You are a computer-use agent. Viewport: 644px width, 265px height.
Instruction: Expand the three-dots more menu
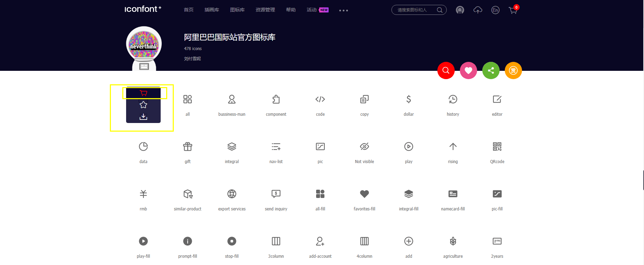point(343,10)
